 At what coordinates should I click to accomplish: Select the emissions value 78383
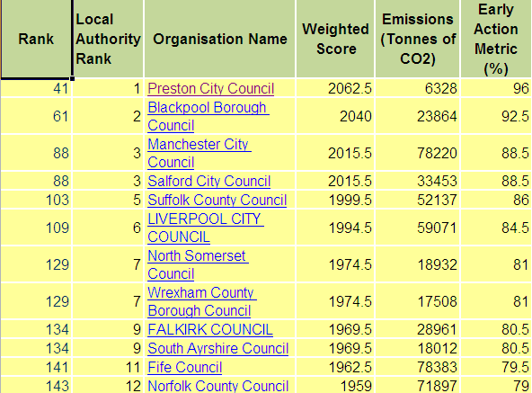click(417, 367)
